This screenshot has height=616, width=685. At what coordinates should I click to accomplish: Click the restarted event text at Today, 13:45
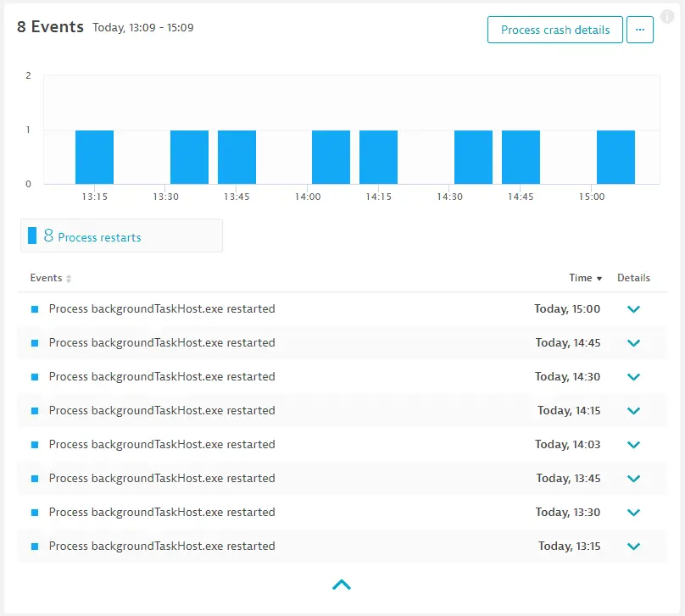tap(162, 479)
